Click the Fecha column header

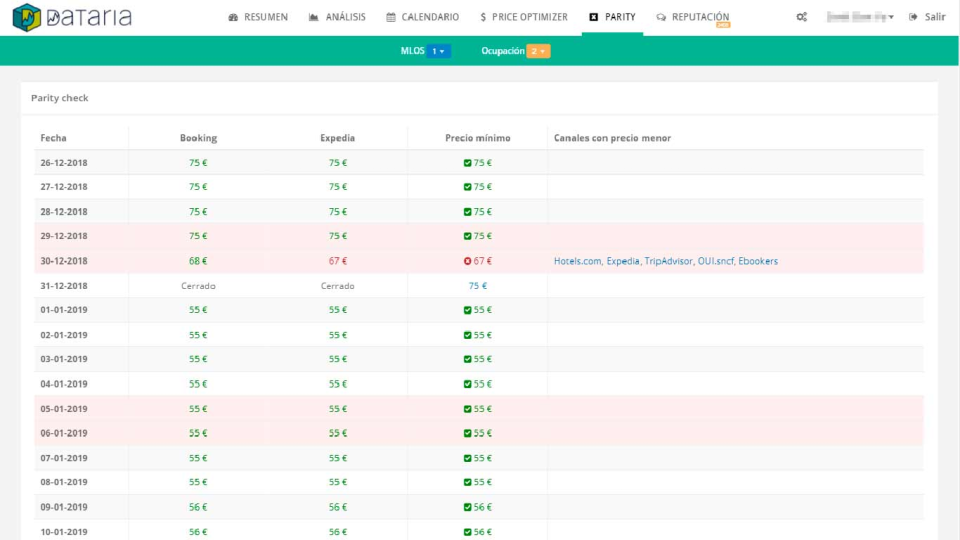tap(53, 138)
